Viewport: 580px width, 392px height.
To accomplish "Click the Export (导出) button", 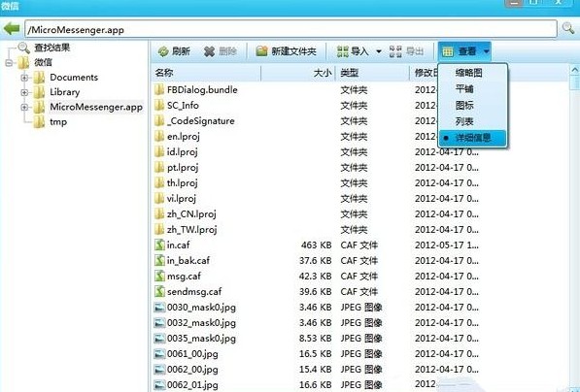I will (406, 51).
